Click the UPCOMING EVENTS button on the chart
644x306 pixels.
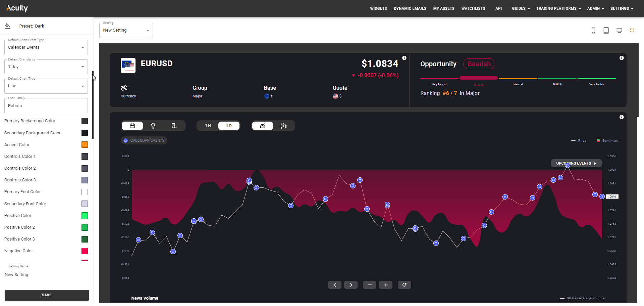[x=576, y=163]
